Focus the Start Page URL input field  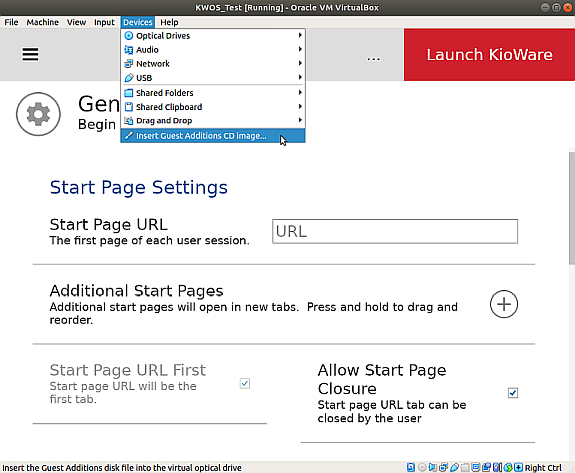point(395,231)
